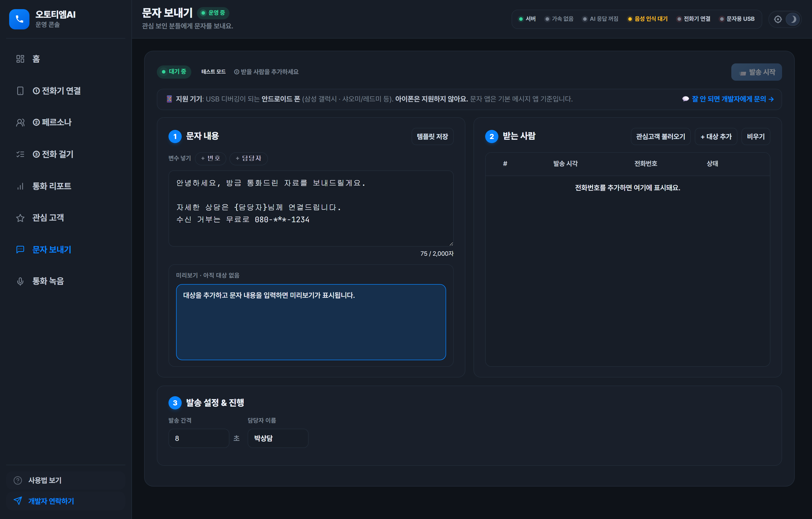Toggle the light mode sun icon
812x519 pixels.
click(x=777, y=19)
